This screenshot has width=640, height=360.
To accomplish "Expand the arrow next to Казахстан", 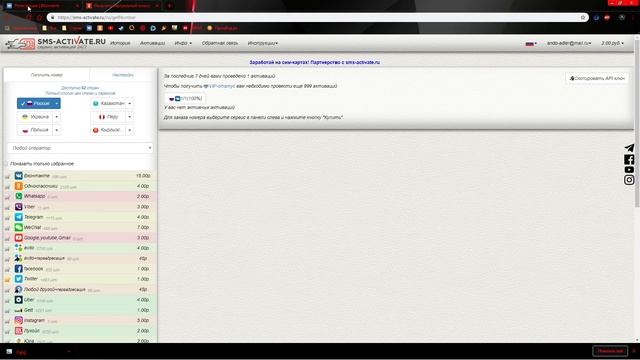I will [x=129, y=103].
